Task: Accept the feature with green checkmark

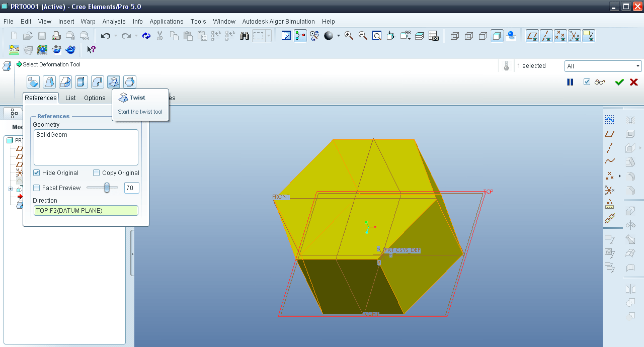Action: [619, 82]
